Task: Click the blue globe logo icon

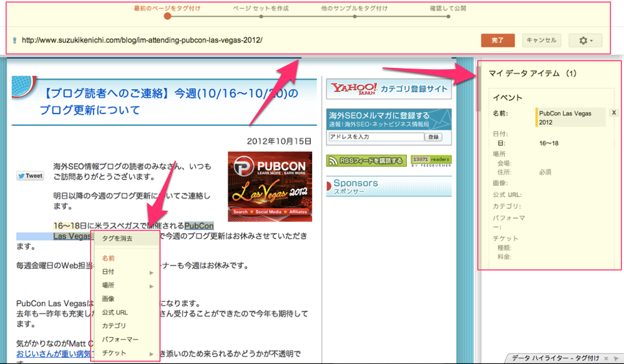Action: [24, 87]
